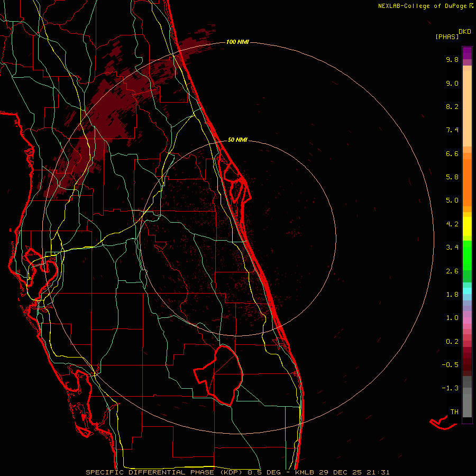Click the 8.2 value on color scale
The width and height of the screenshot is (476, 476).
pyautogui.click(x=452, y=107)
